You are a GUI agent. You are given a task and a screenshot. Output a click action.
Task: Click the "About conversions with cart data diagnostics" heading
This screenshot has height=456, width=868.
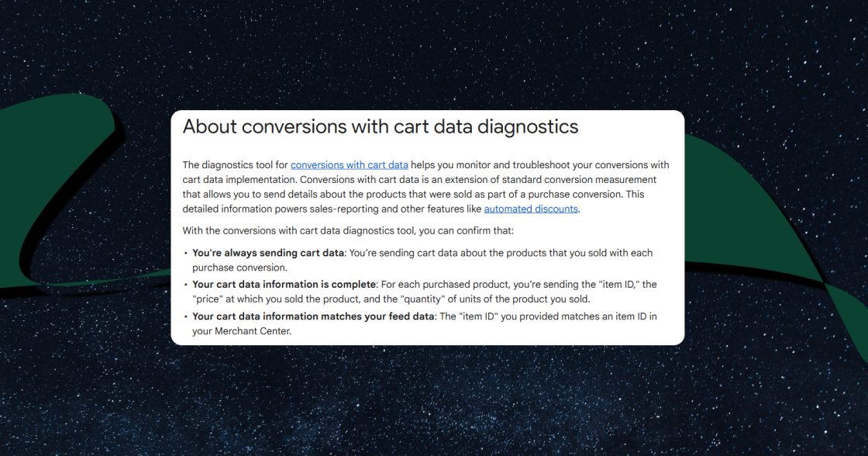tap(381, 127)
